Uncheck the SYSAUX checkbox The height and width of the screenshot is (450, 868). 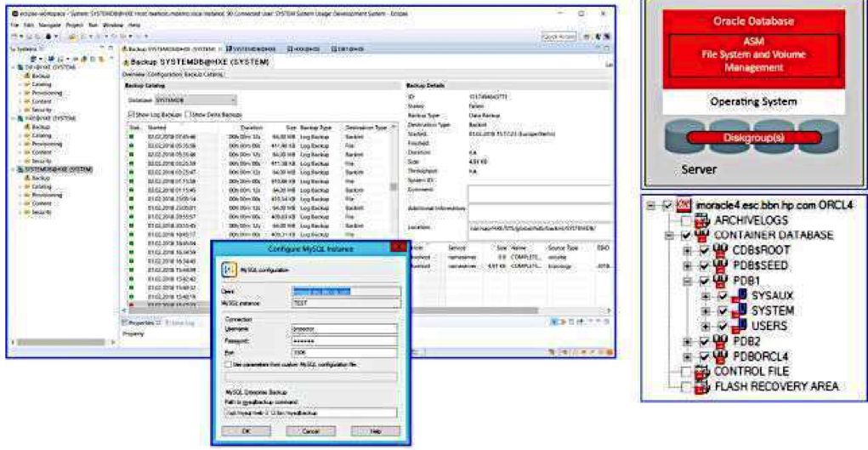[722, 297]
